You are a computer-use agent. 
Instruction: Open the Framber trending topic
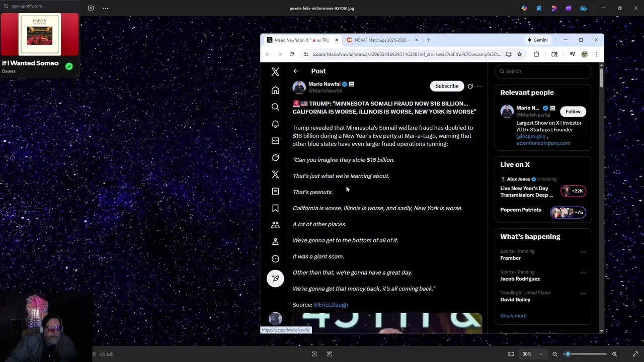pyautogui.click(x=511, y=258)
